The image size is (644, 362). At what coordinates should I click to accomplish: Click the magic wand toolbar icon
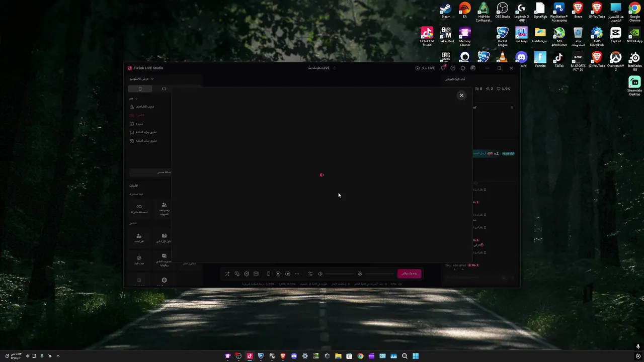(x=227, y=274)
